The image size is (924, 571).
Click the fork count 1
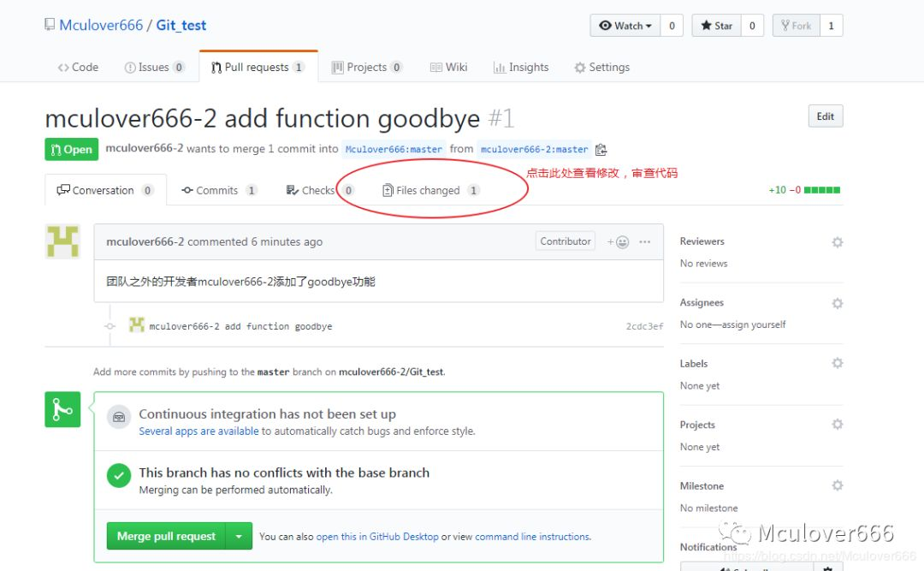coord(831,26)
